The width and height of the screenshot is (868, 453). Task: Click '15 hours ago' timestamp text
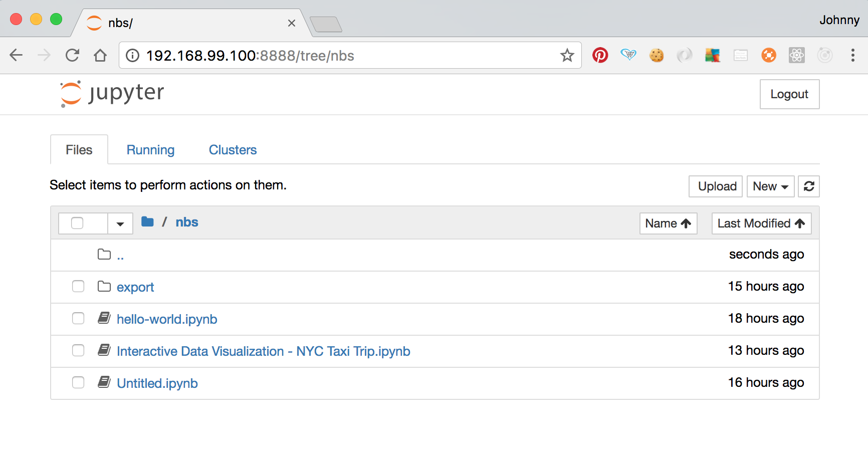[766, 286]
